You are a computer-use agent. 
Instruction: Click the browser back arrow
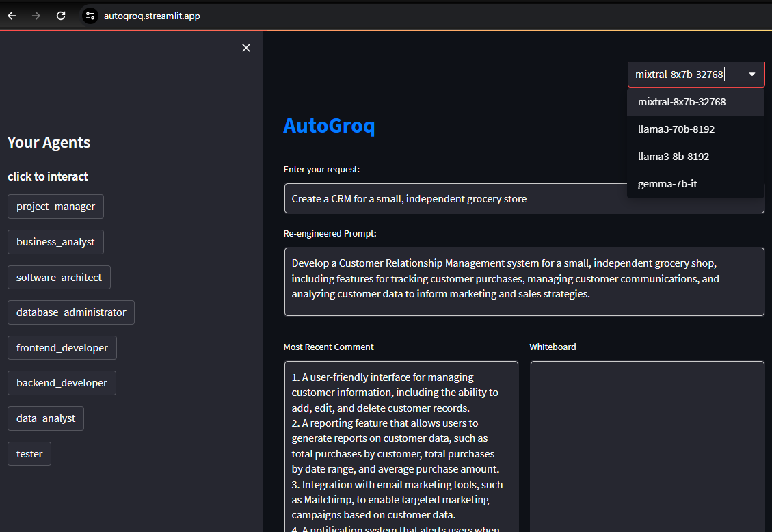(x=12, y=16)
